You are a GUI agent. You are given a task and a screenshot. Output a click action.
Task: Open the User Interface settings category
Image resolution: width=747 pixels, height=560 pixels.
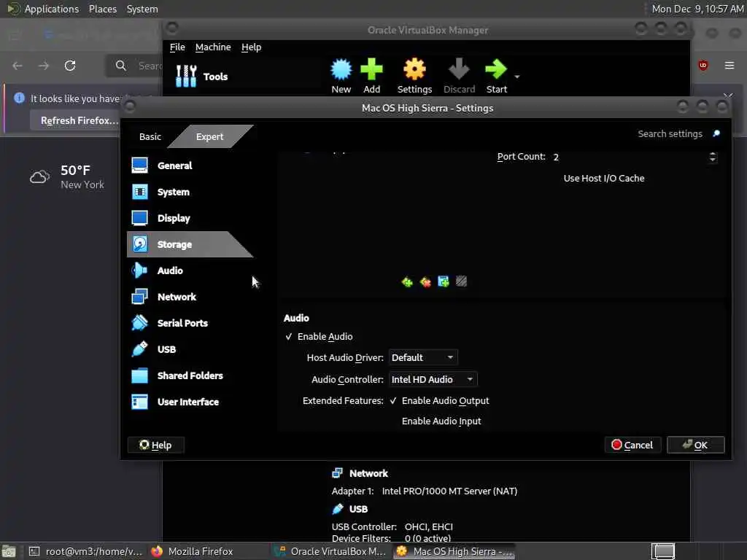pyautogui.click(x=190, y=402)
